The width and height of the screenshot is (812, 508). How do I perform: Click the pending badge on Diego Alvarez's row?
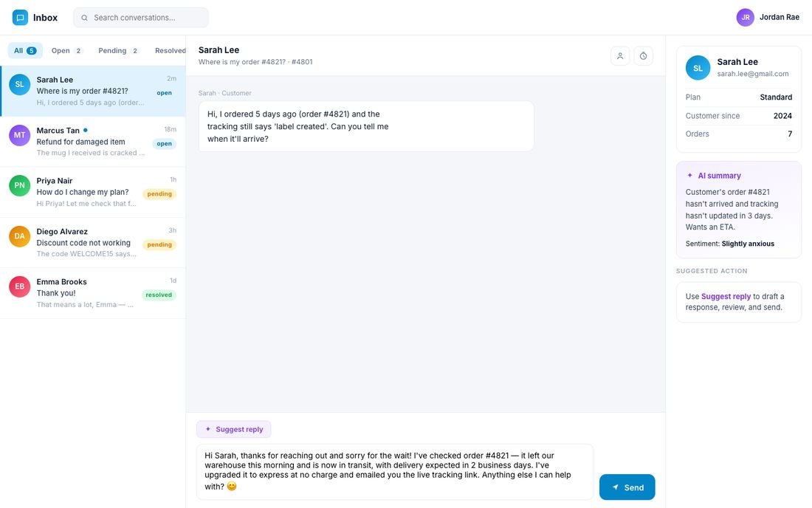159,245
